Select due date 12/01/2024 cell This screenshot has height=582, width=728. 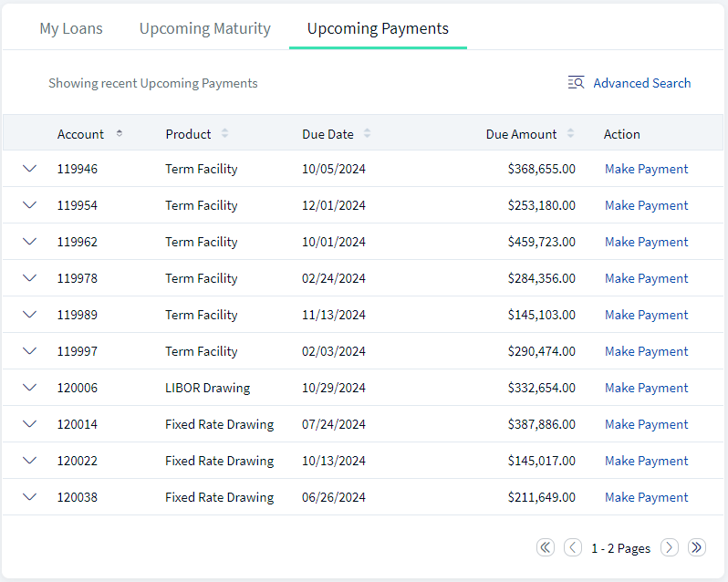tap(333, 205)
